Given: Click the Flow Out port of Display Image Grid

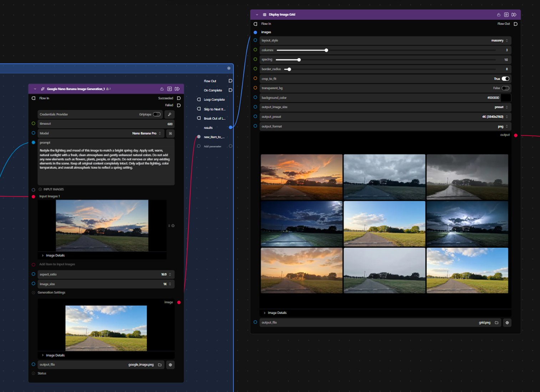Looking at the screenshot, I should pyautogui.click(x=515, y=24).
